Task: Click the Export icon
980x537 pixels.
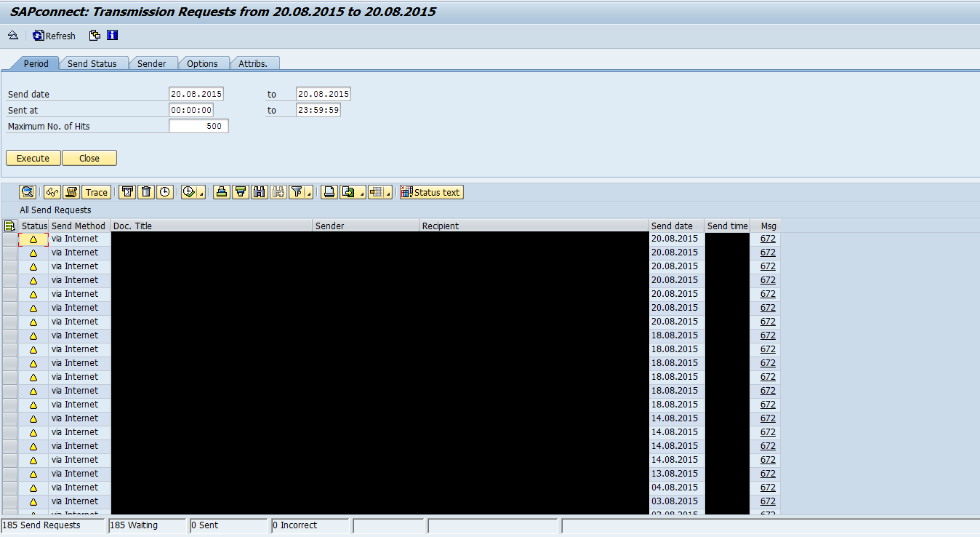Action: click(x=349, y=192)
